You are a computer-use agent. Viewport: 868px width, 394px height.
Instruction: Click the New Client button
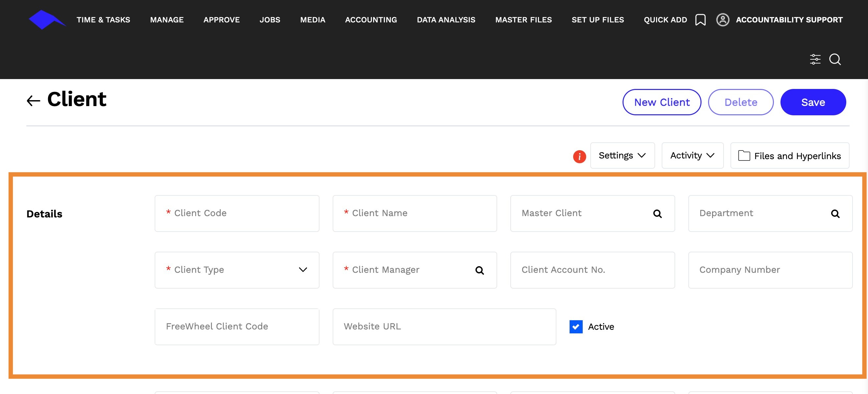pos(661,102)
